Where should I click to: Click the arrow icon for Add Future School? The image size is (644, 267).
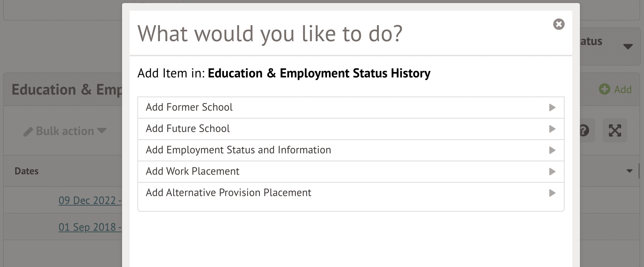[x=552, y=129]
